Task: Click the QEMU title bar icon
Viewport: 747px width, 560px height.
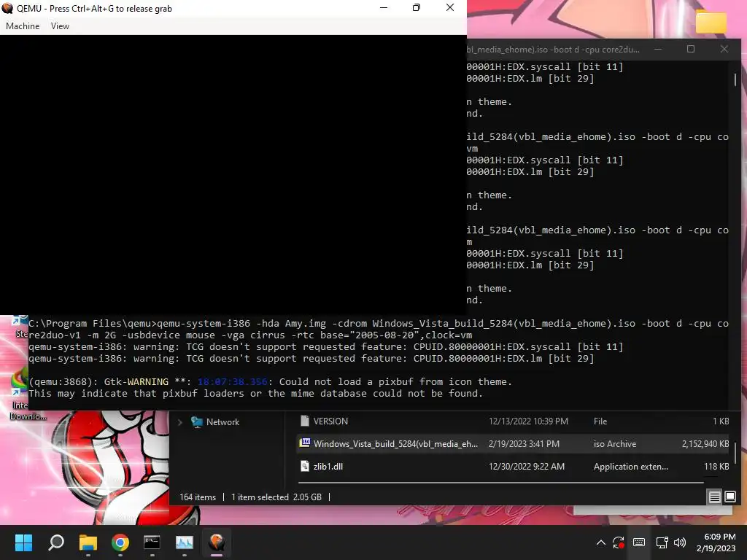Action: (x=7, y=8)
